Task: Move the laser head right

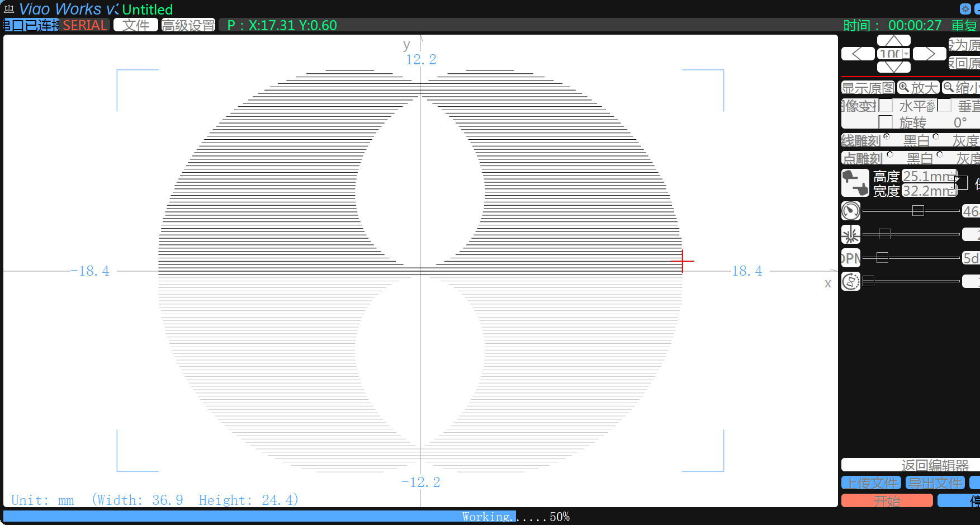Action: (929, 54)
